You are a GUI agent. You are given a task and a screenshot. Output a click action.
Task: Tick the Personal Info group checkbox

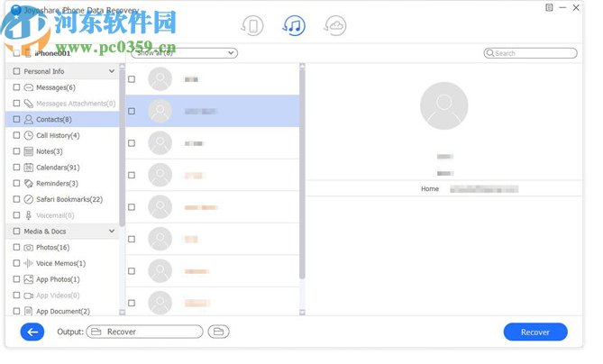point(16,71)
